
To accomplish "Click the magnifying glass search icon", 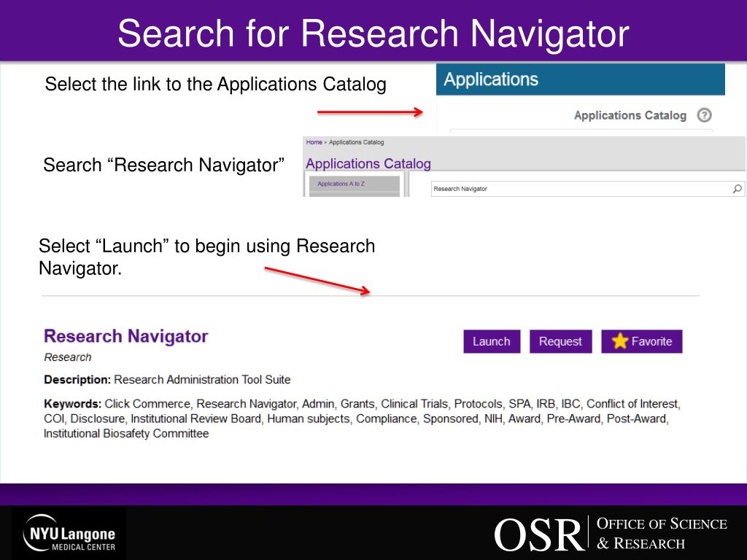I will point(737,189).
